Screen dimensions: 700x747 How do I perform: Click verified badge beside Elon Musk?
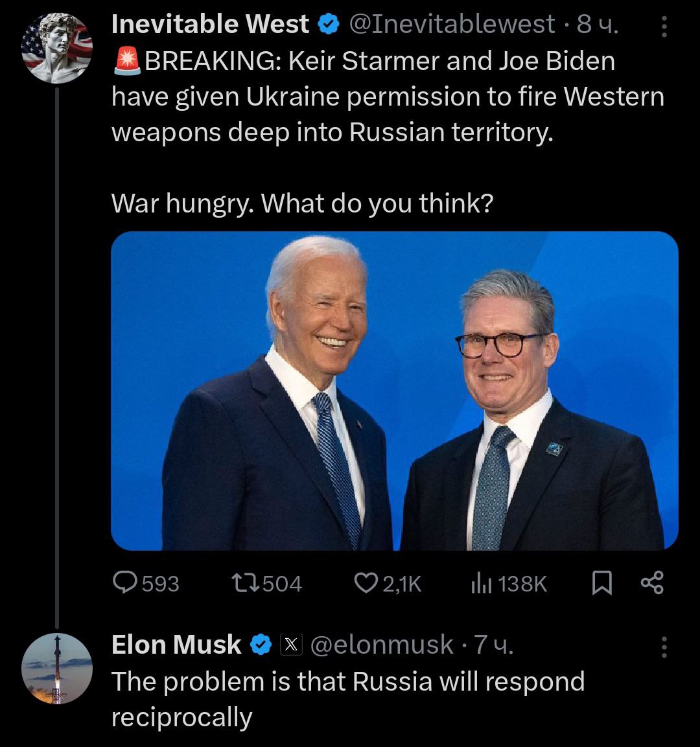tap(261, 645)
